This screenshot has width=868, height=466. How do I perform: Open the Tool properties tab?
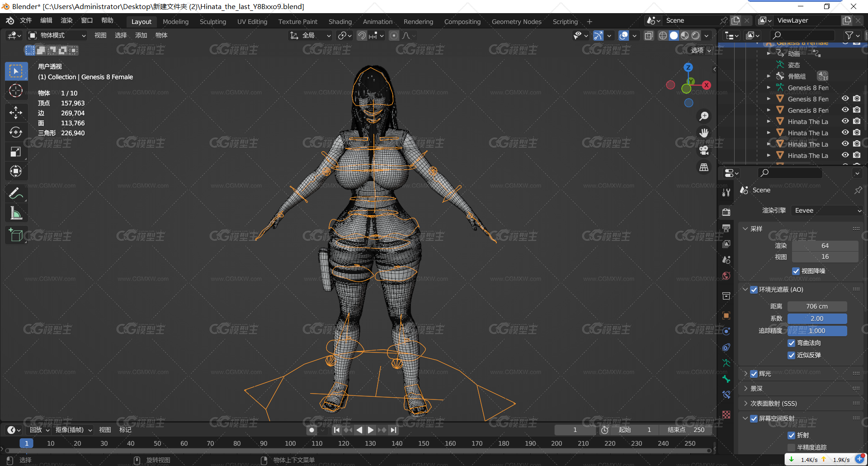(726, 192)
